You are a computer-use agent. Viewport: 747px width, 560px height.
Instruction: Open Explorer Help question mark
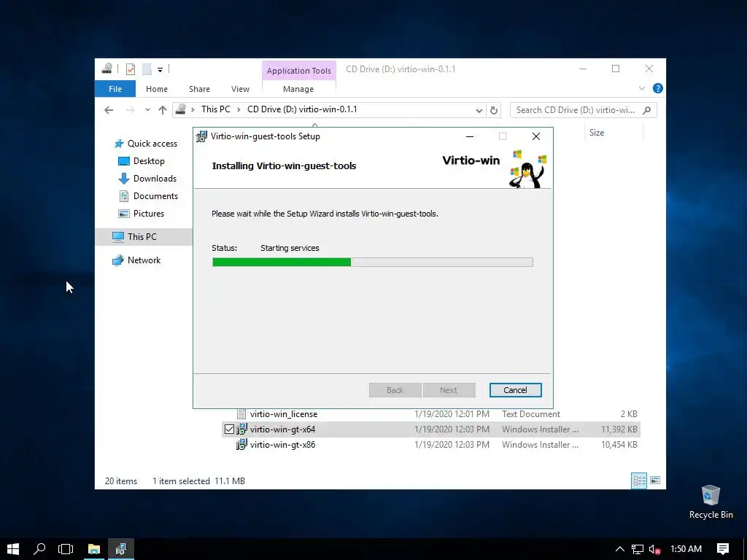(x=658, y=88)
